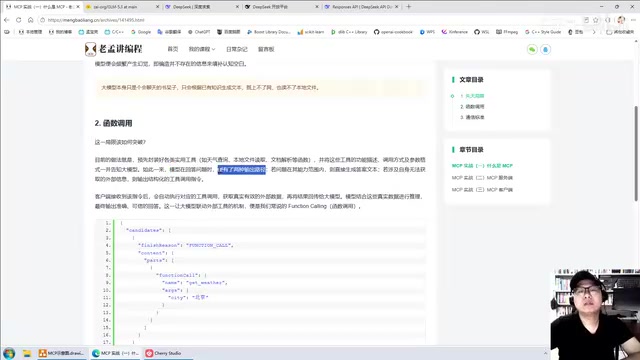Open the WPS bookmark
This screenshot has width=640, height=360.
[427, 32]
